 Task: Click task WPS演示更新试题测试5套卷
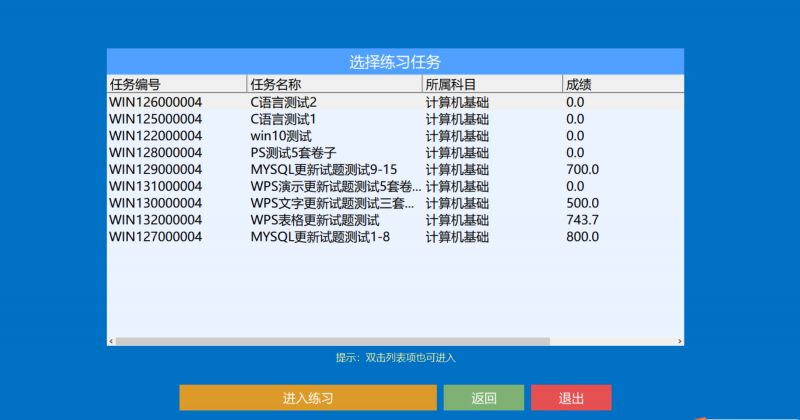[336, 186]
